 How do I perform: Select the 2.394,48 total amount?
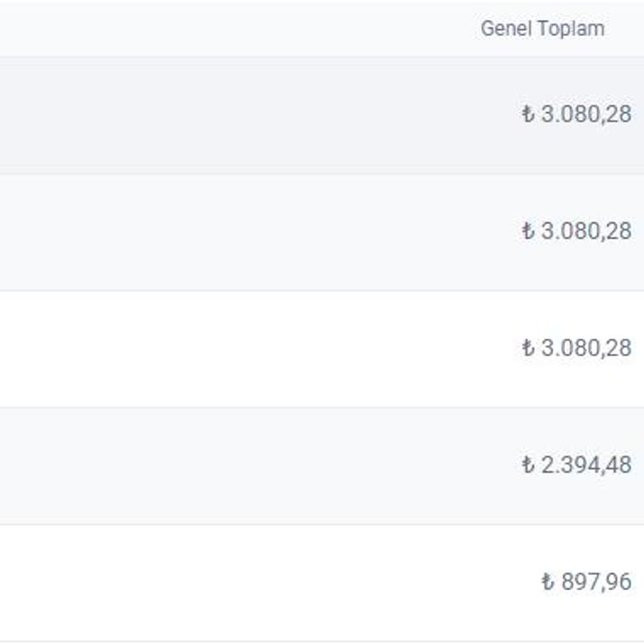pos(586,465)
